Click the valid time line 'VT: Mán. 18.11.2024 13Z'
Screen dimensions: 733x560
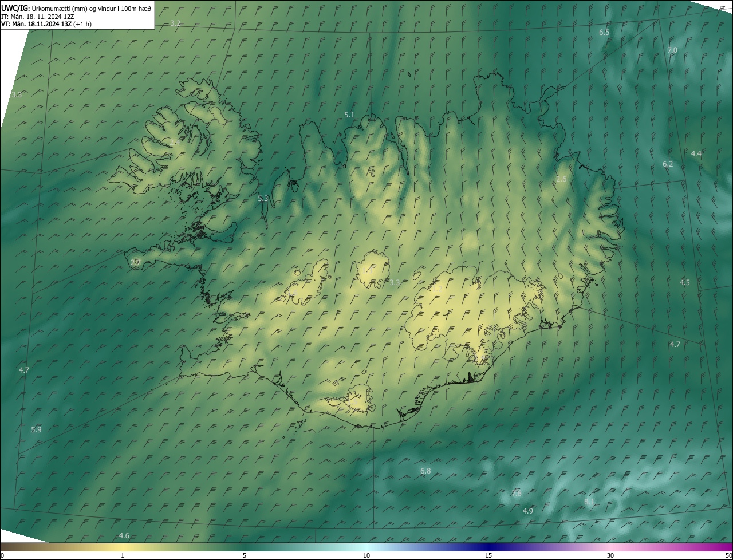(x=36, y=24)
